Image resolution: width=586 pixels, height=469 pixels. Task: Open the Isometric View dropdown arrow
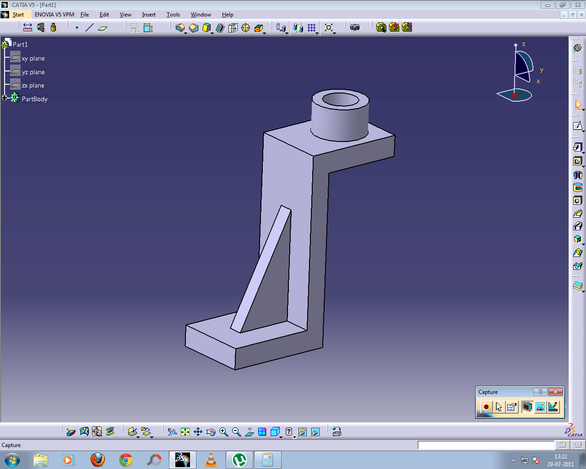281,436
